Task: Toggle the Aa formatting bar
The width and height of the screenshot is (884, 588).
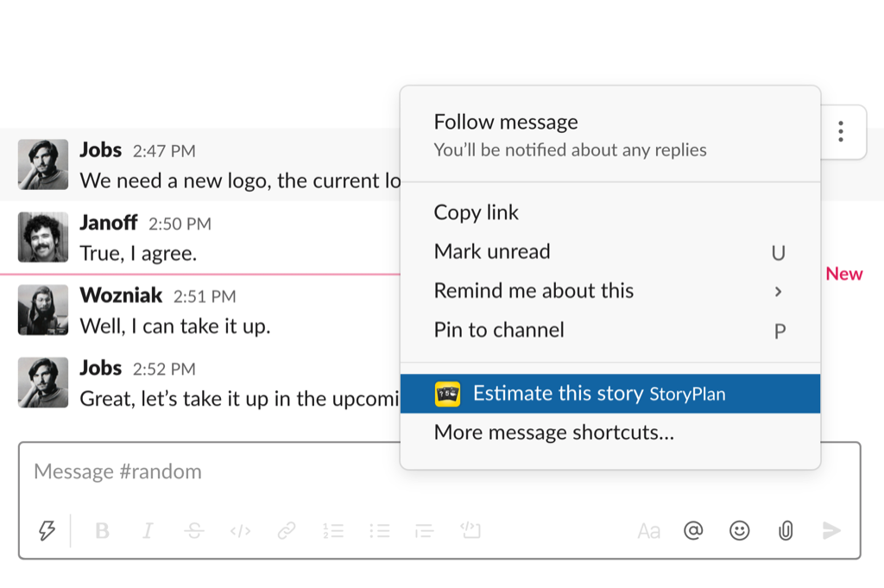Action: pos(649,530)
